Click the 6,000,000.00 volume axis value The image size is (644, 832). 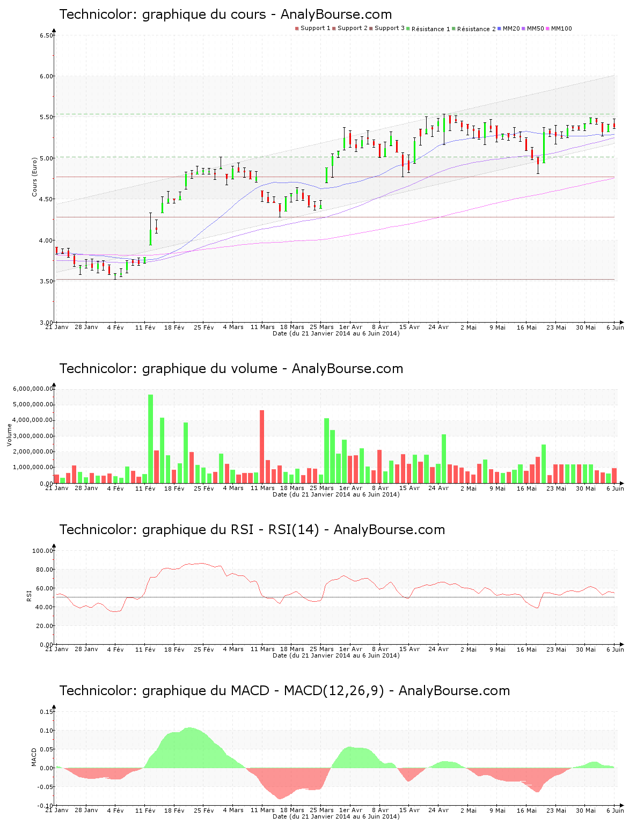33,389
